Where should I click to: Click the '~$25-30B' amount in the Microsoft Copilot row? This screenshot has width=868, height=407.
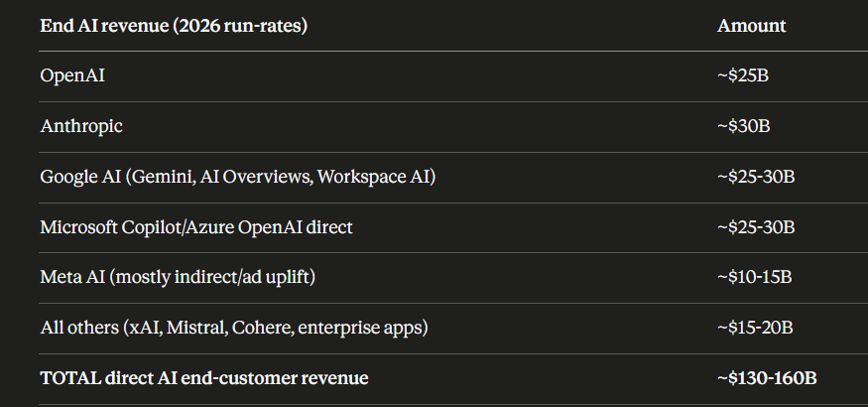tap(756, 227)
